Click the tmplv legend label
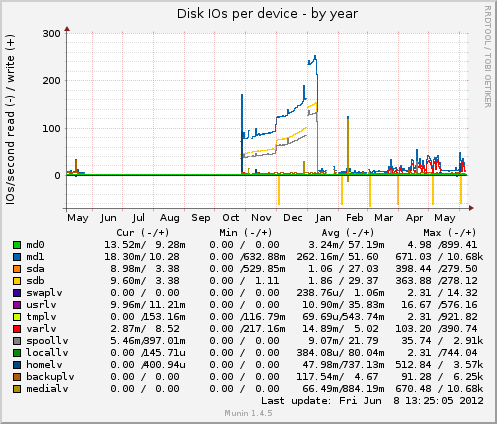 pyautogui.click(x=41, y=317)
